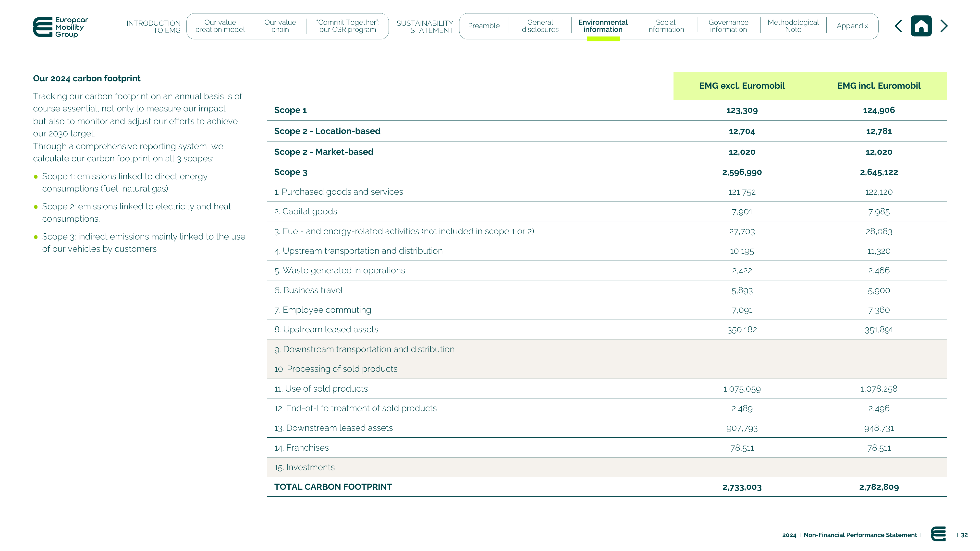The image size is (980, 551).
Task: Click the footer Europcar logo emblem
Action: pos(938,534)
